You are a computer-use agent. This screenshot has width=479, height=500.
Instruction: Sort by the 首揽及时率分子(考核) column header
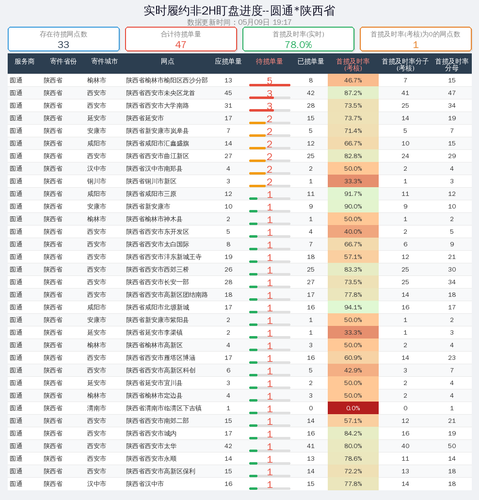405,65
